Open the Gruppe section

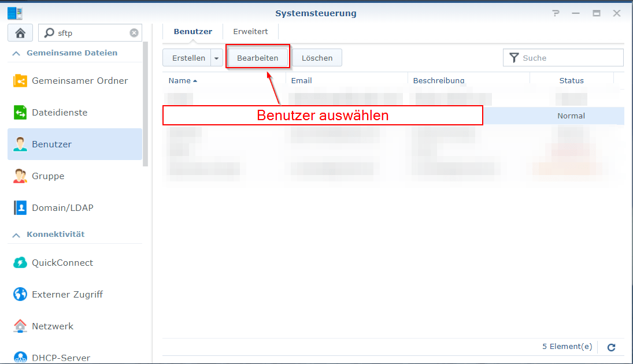[49, 176]
